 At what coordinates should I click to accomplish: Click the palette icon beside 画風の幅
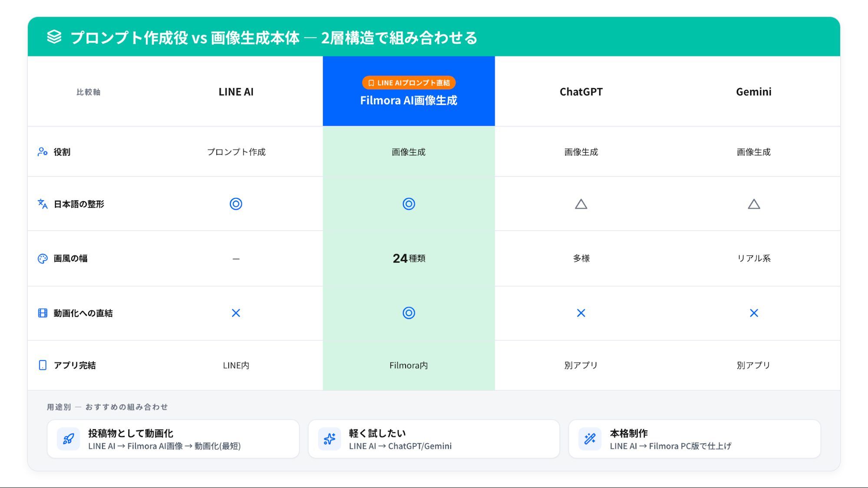(x=43, y=259)
